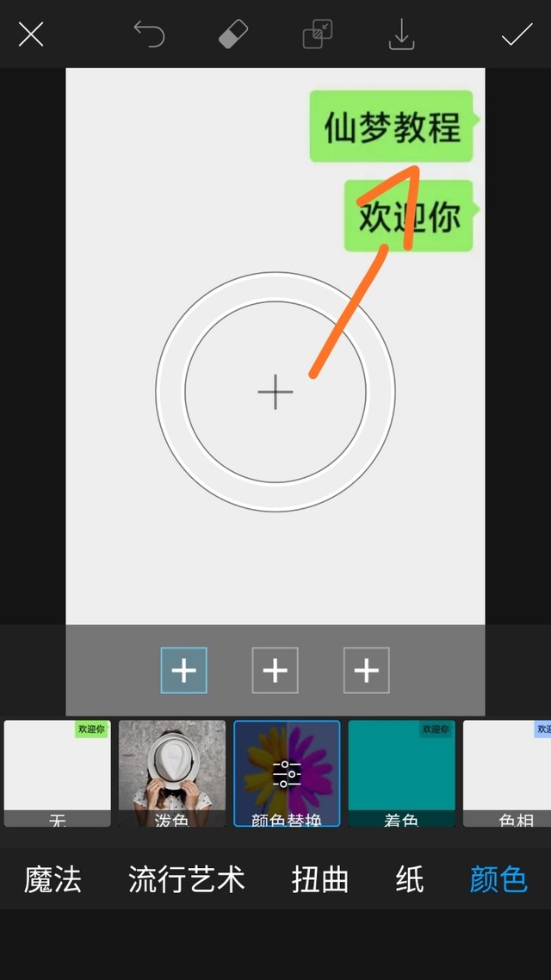The image size is (551, 980).
Task: Open the 纸 effects category
Action: (410, 879)
